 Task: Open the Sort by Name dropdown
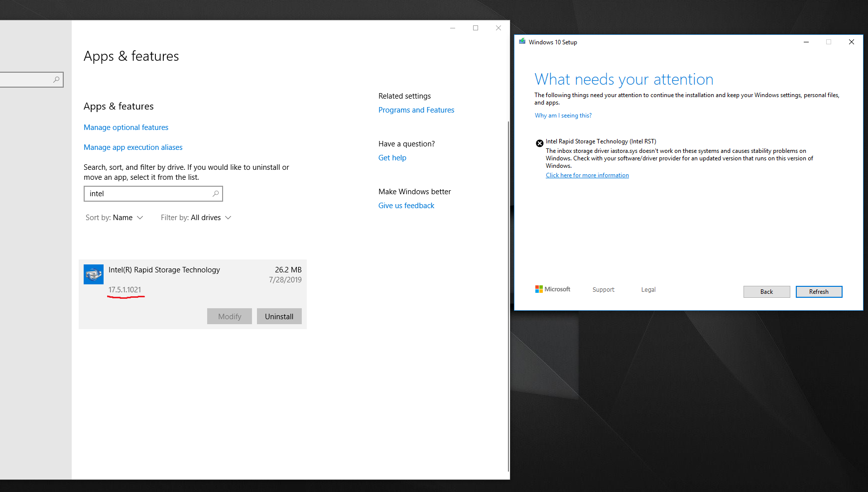pos(115,218)
